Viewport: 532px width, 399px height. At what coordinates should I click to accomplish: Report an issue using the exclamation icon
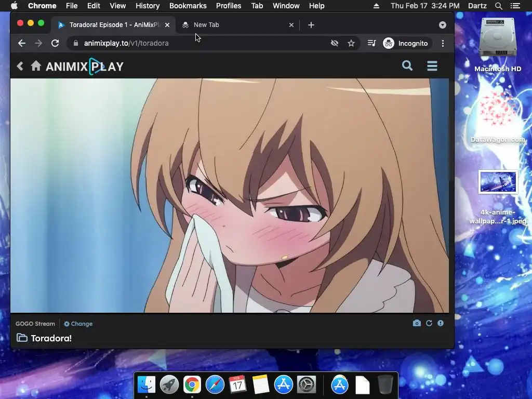point(441,323)
